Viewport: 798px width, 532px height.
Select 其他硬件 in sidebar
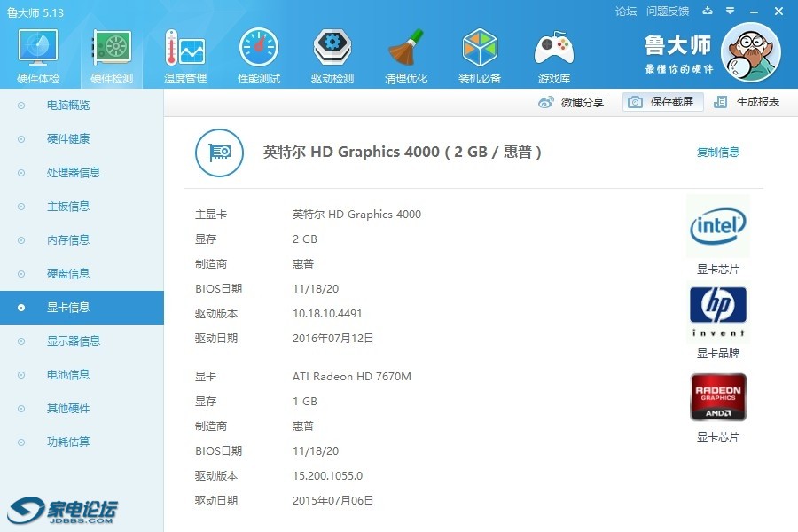[82, 408]
